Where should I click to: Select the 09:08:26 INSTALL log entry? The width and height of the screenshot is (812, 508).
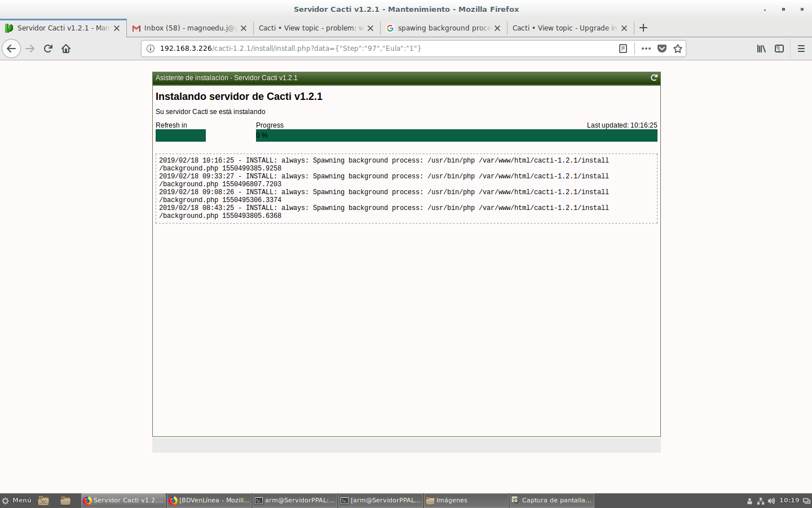384,196
